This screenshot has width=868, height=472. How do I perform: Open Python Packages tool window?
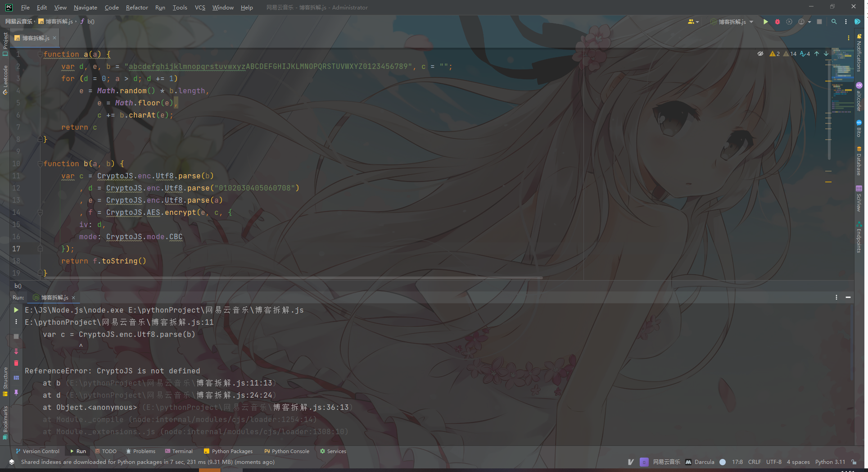point(228,451)
